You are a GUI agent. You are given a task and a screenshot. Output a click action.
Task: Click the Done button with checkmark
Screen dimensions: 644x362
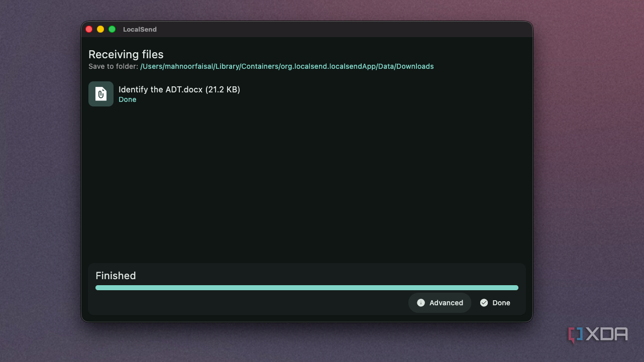pos(495,303)
